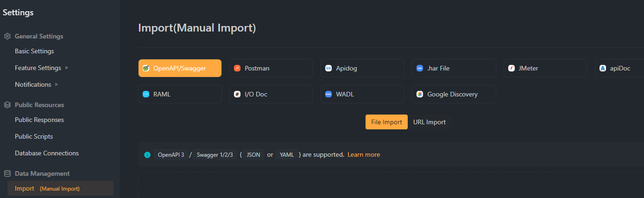Pick the Apidog import icon

pyautogui.click(x=328, y=68)
